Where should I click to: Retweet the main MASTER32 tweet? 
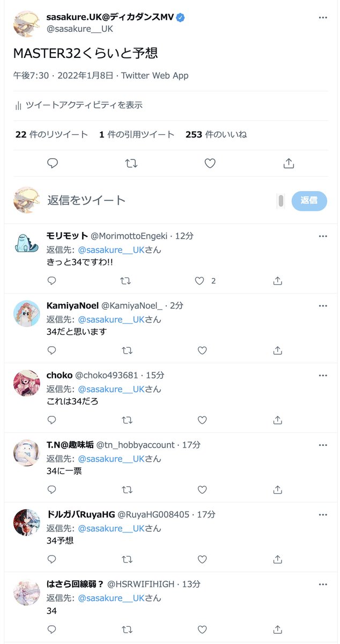tap(131, 163)
